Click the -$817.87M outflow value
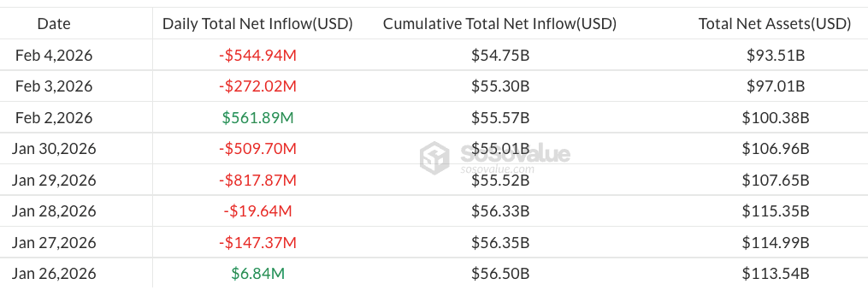868x308 pixels. click(x=257, y=180)
